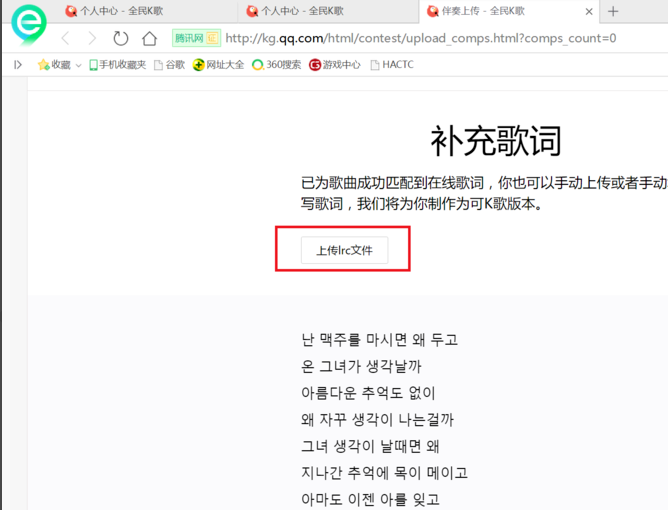Click the 收藏 star bookmark icon
This screenshot has height=510, width=668.
43,65
